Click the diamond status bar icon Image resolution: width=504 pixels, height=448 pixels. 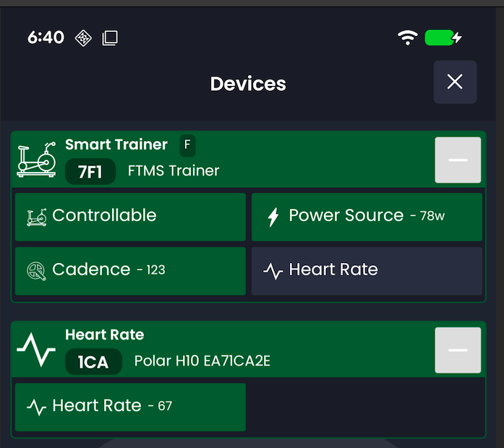83,38
